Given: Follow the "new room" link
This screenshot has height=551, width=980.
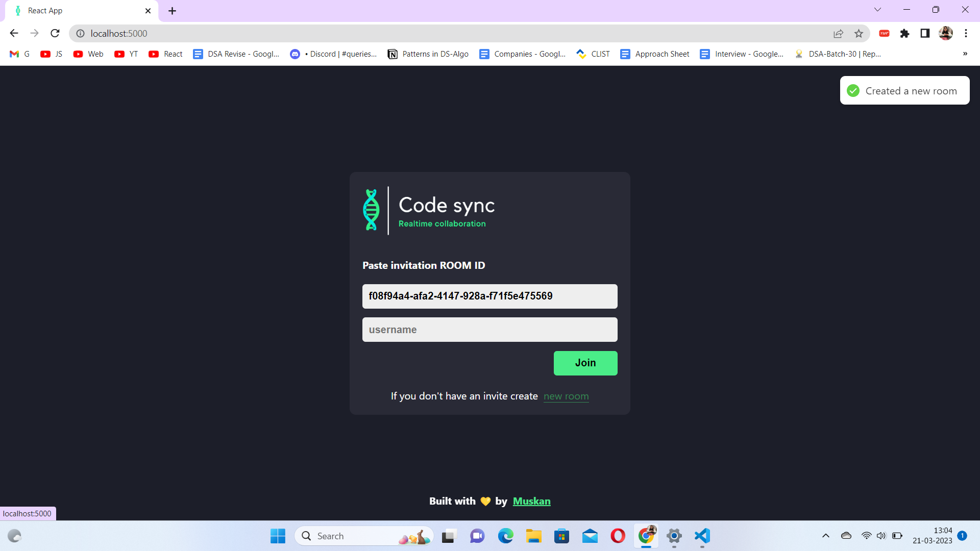Looking at the screenshot, I should 566,396.
